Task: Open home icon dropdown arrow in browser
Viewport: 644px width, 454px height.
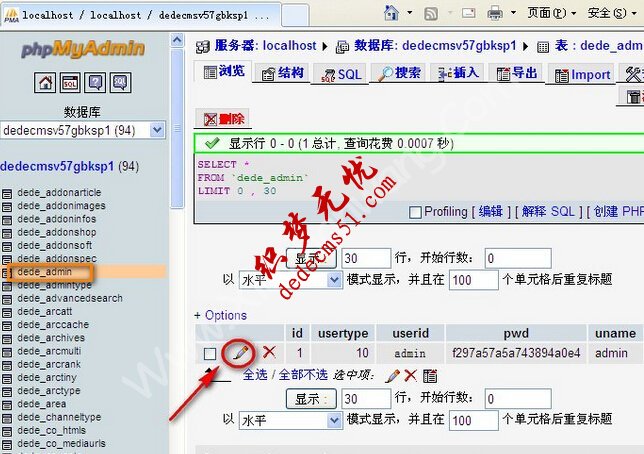Action: coord(409,13)
